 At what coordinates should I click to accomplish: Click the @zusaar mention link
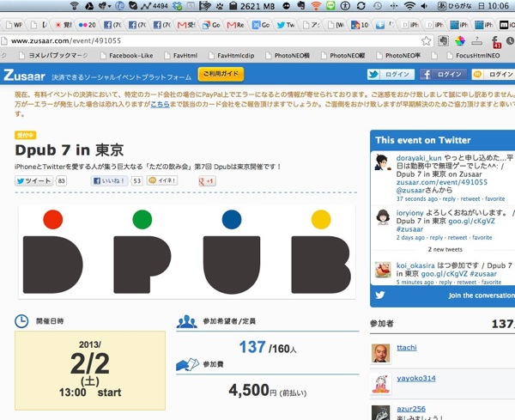point(410,191)
